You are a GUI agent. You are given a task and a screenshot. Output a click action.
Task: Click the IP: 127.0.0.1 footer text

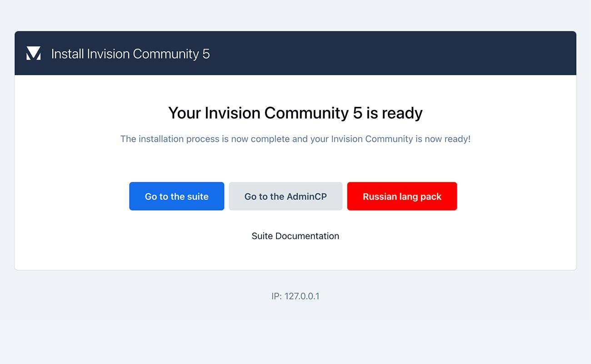pos(295,296)
